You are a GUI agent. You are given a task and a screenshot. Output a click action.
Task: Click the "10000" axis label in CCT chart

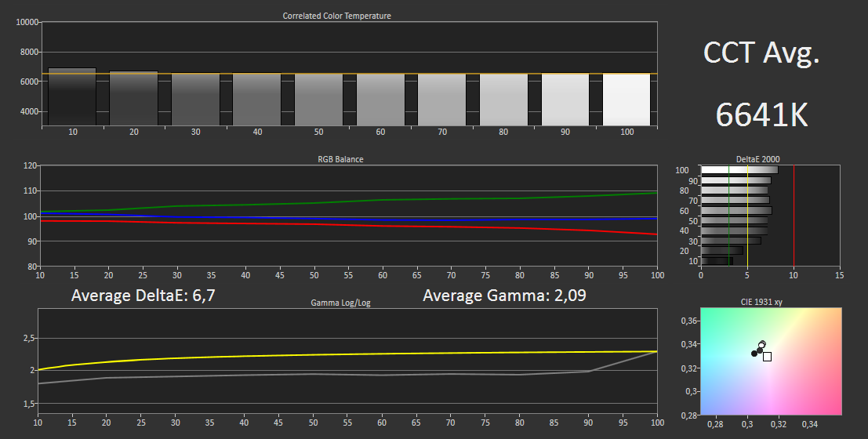coord(27,22)
